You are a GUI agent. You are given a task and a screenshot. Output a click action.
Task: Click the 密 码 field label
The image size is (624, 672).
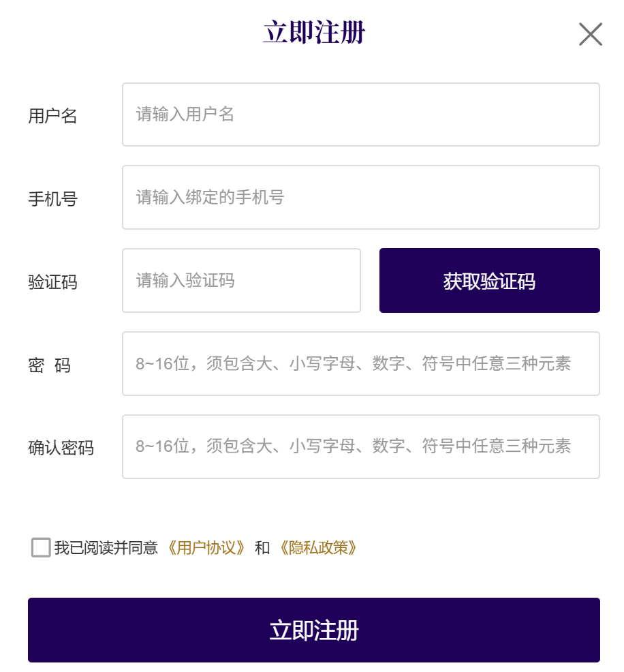point(49,365)
